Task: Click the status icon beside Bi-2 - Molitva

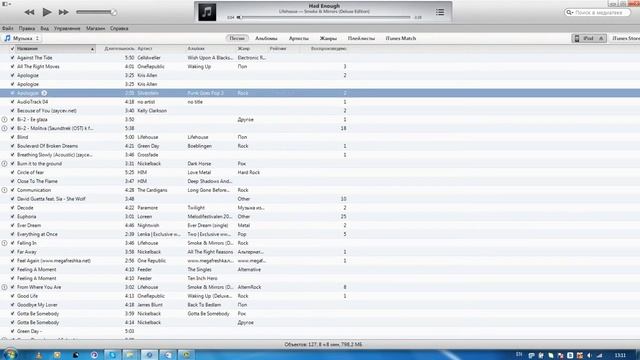Action: [x=4, y=129]
